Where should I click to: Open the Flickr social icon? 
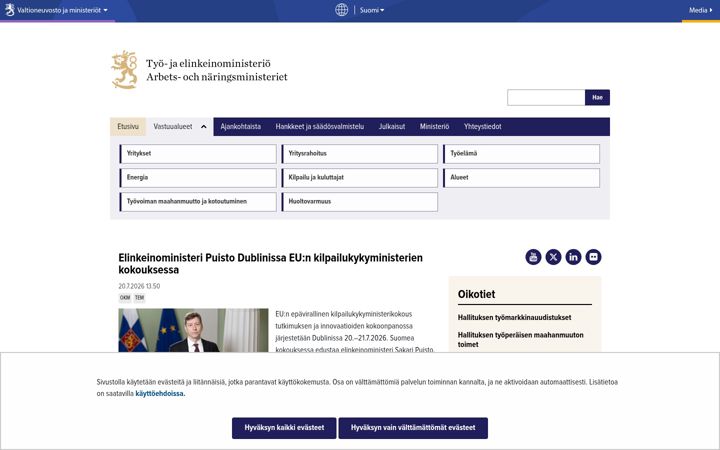coord(593,257)
